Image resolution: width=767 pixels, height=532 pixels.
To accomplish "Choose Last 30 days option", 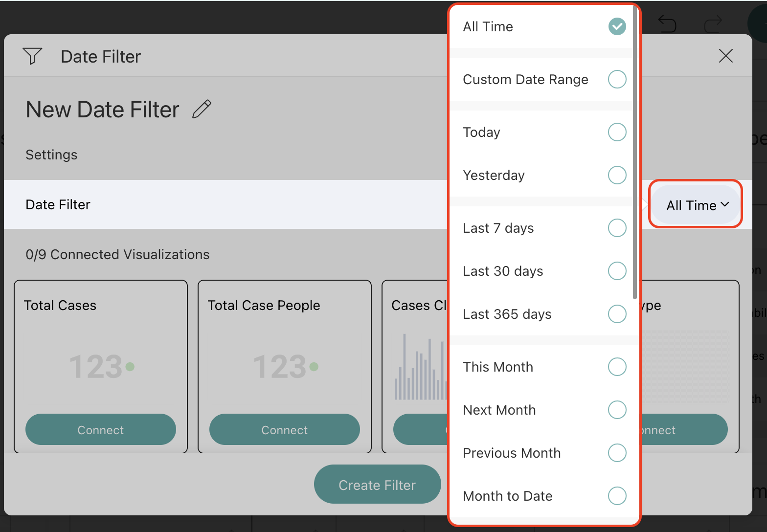I will click(616, 271).
